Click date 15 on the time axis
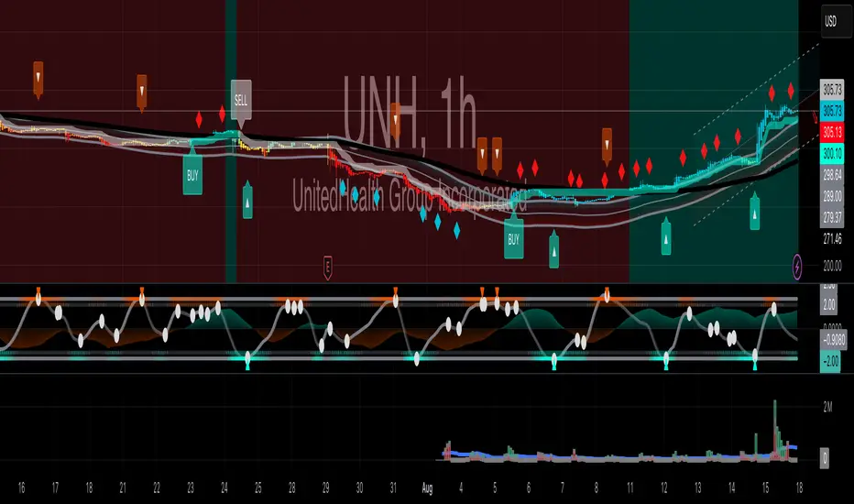Viewport: 854px width, 504px height. tap(765, 488)
